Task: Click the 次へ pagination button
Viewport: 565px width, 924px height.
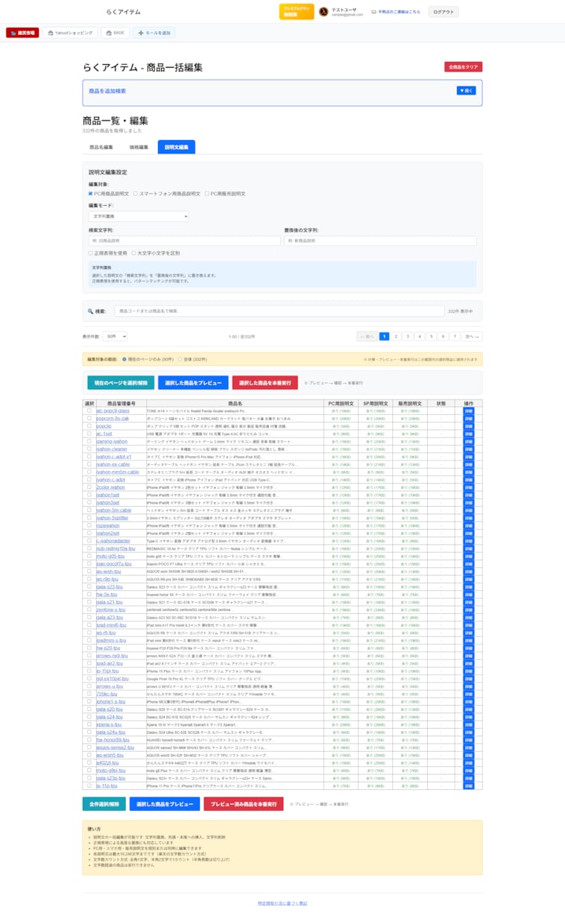Action: pos(472,337)
